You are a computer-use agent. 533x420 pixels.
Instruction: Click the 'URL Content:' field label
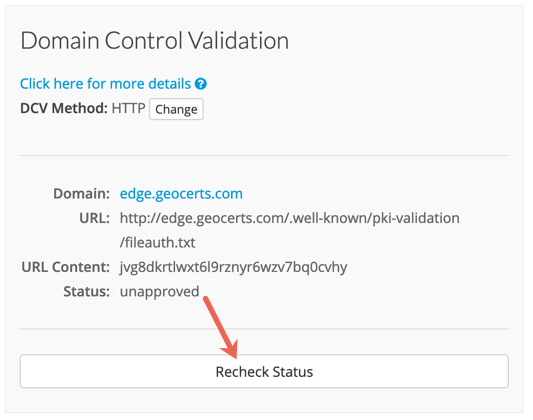(66, 267)
